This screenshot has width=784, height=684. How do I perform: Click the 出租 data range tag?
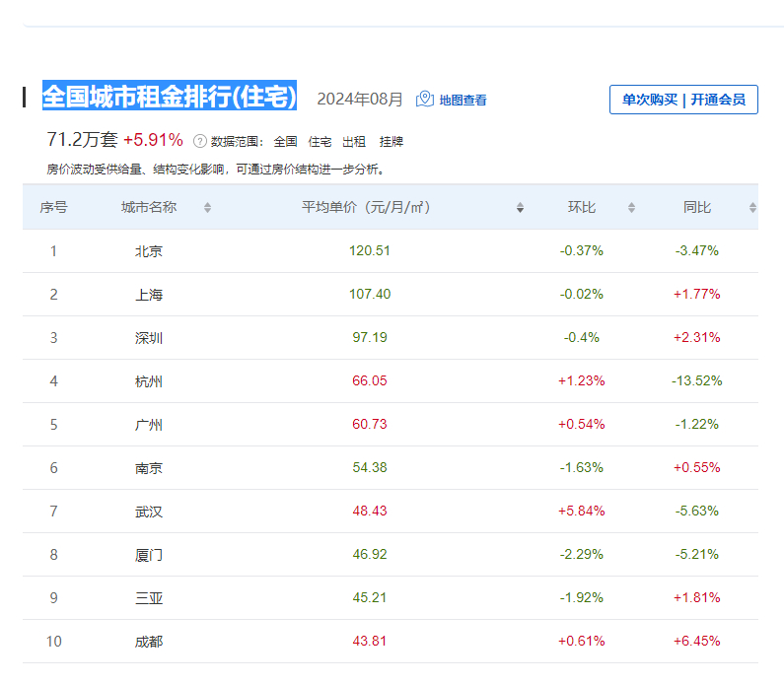click(354, 141)
